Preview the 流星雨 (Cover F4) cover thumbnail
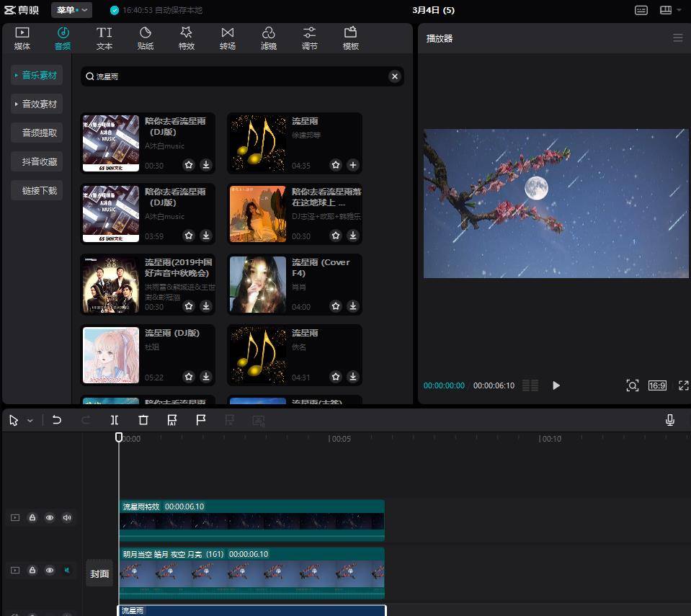691x616 pixels. (258, 285)
